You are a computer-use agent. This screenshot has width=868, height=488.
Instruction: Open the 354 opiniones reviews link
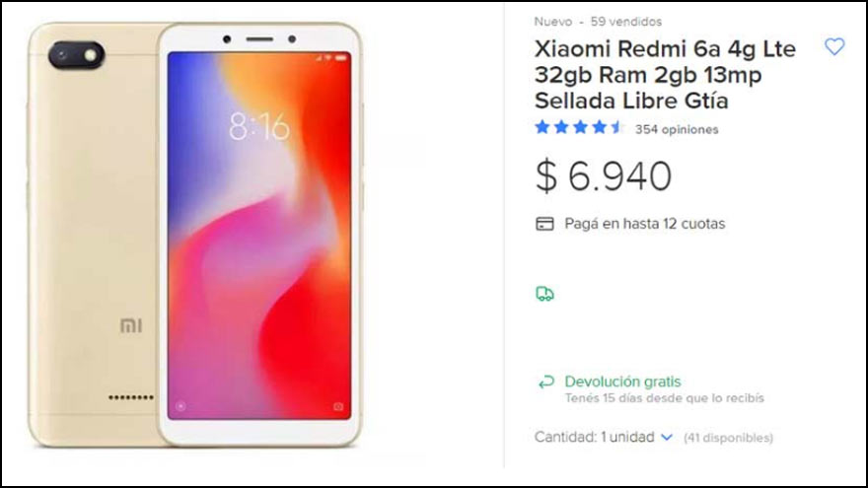tap(677, 129)
